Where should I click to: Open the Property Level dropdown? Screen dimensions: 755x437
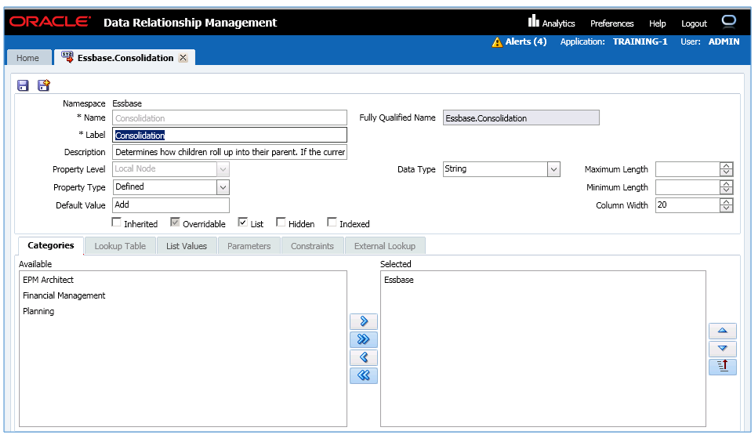pyautogui.click(x=222, y=169)
